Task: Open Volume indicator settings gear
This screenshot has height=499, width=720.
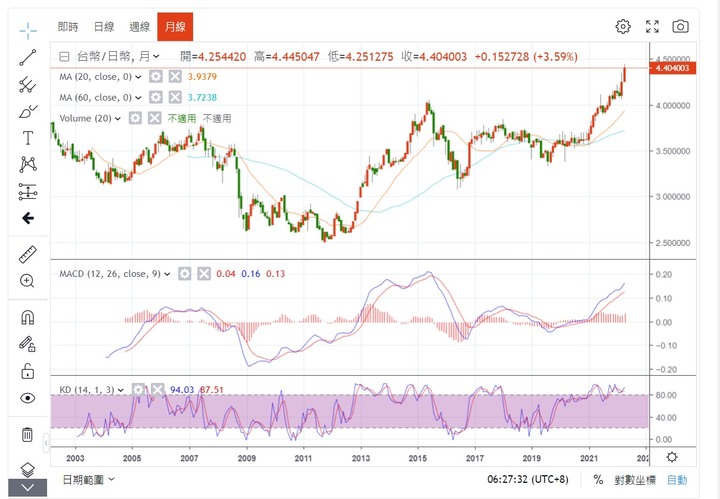Action: (x=135, y=118)
